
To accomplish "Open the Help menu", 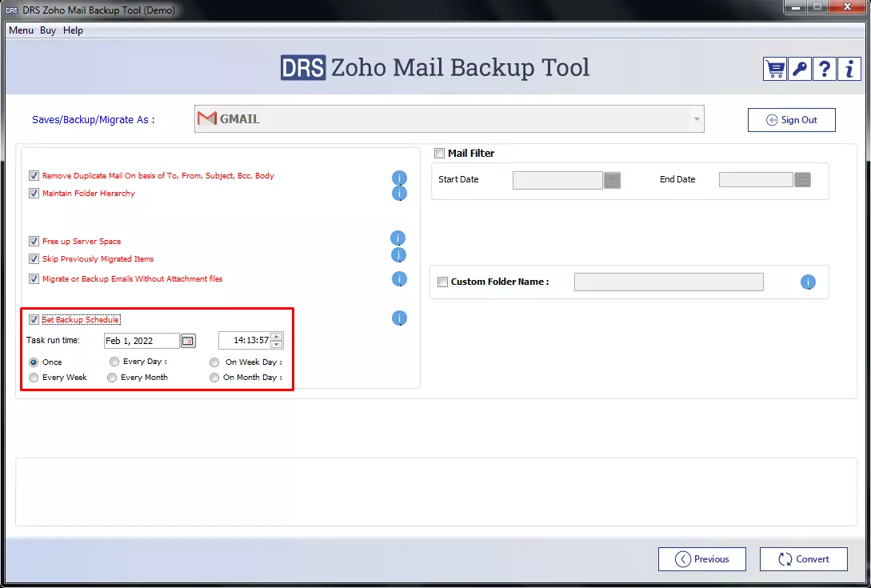I will click(x=73, y=30).
